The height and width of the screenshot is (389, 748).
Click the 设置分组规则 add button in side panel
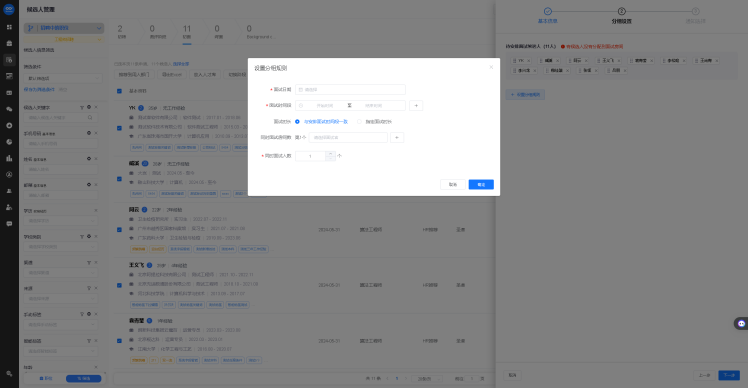tap(525, 95)
